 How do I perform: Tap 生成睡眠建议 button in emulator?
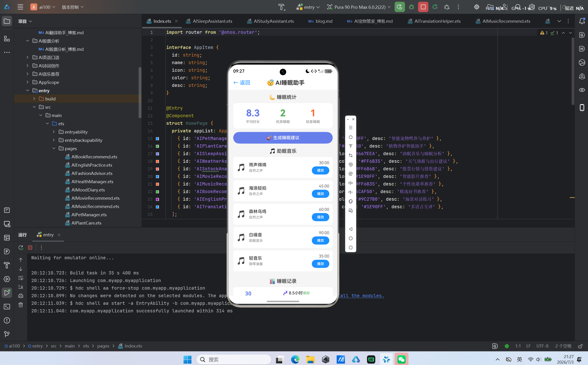click(283, 138)
